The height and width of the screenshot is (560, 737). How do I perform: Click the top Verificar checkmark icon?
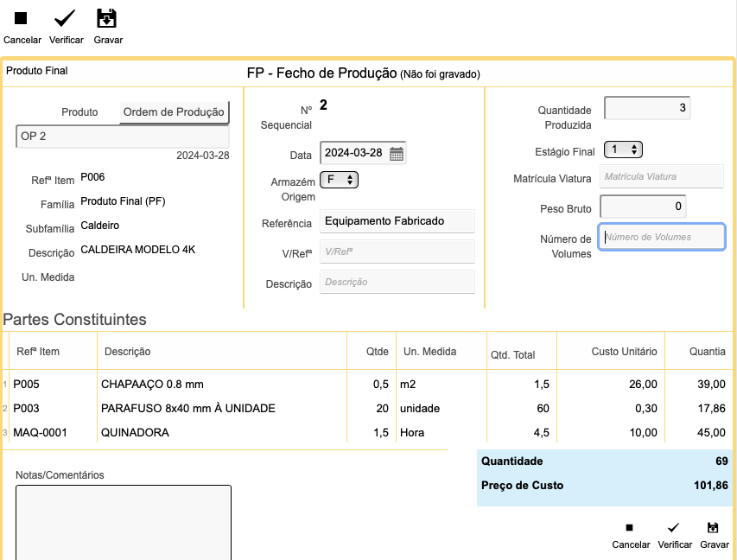[x=65, y=18]
